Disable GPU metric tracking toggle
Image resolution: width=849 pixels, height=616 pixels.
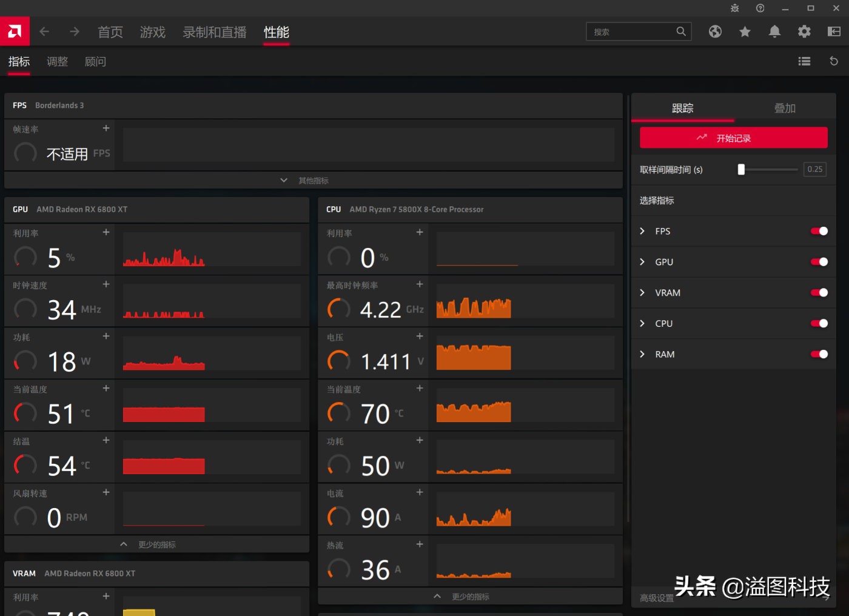click(x=819, y=262)
